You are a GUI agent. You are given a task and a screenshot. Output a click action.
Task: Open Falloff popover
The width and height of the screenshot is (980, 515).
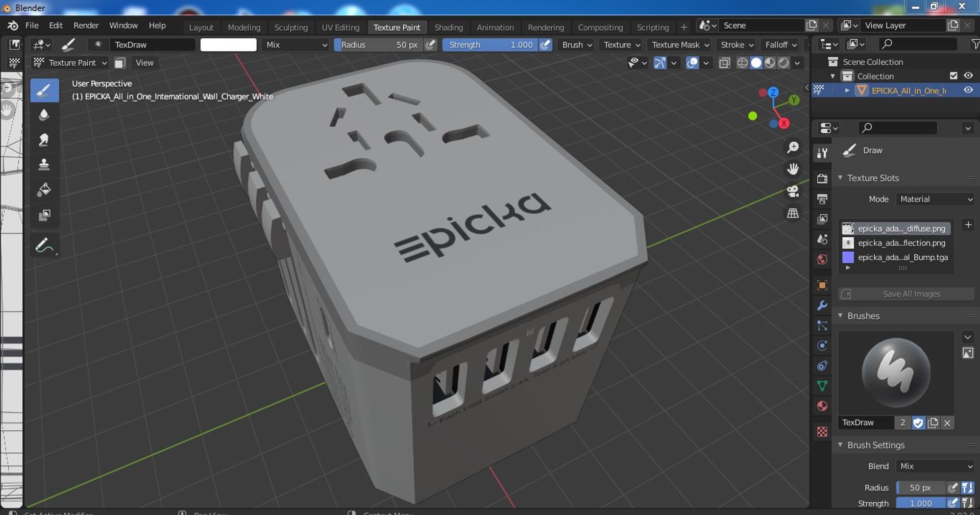tap(780, 45)
